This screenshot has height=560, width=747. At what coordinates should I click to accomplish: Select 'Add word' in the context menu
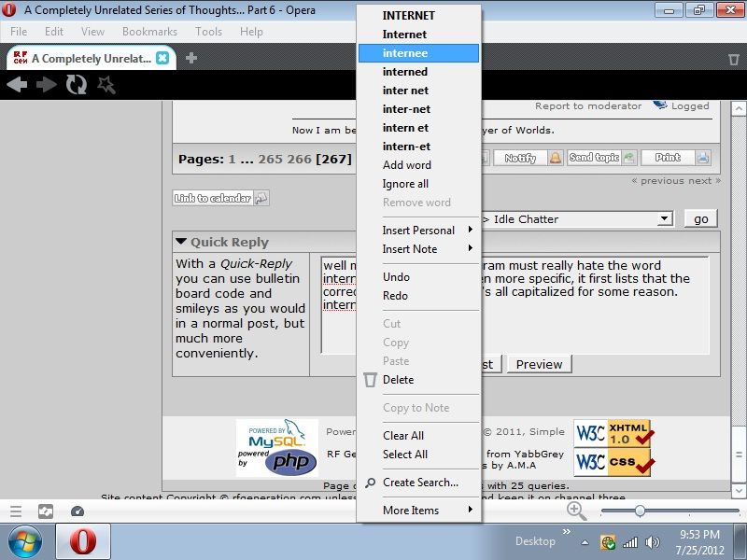click(x=407, y=165)
